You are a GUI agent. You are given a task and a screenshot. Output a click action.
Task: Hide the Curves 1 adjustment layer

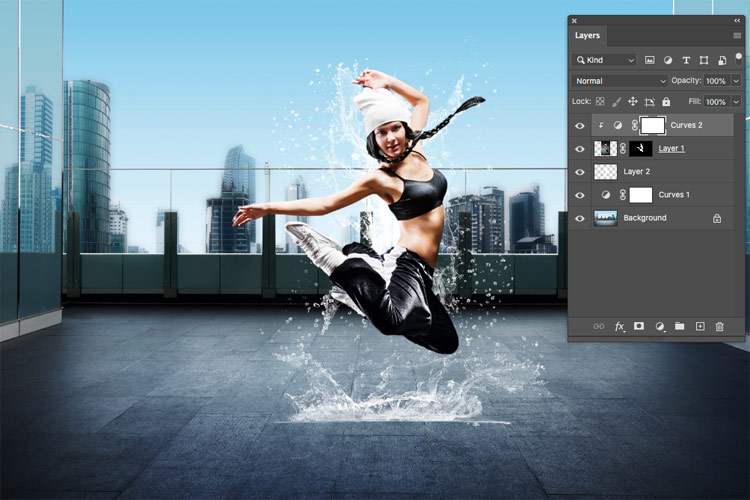coord(580,195)
